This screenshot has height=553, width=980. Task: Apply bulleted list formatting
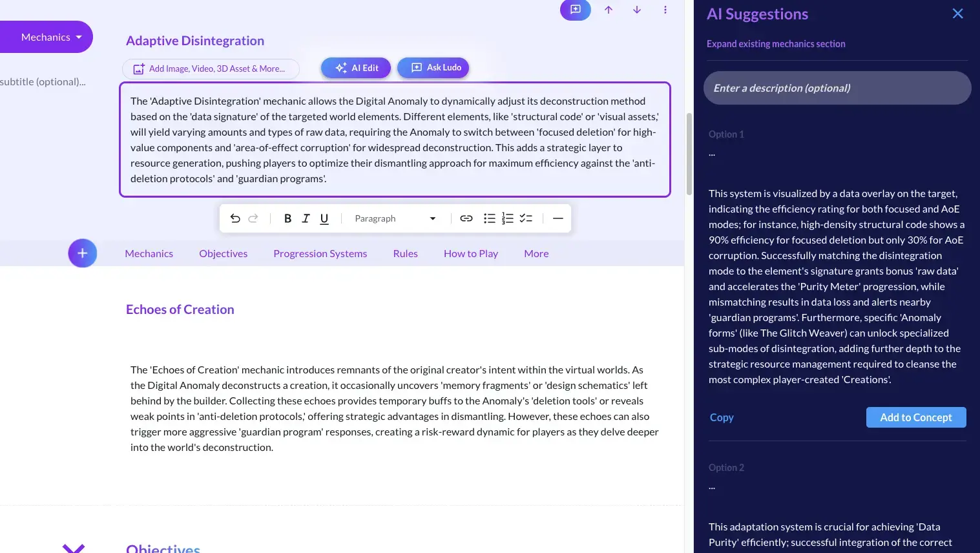point(490,218)
